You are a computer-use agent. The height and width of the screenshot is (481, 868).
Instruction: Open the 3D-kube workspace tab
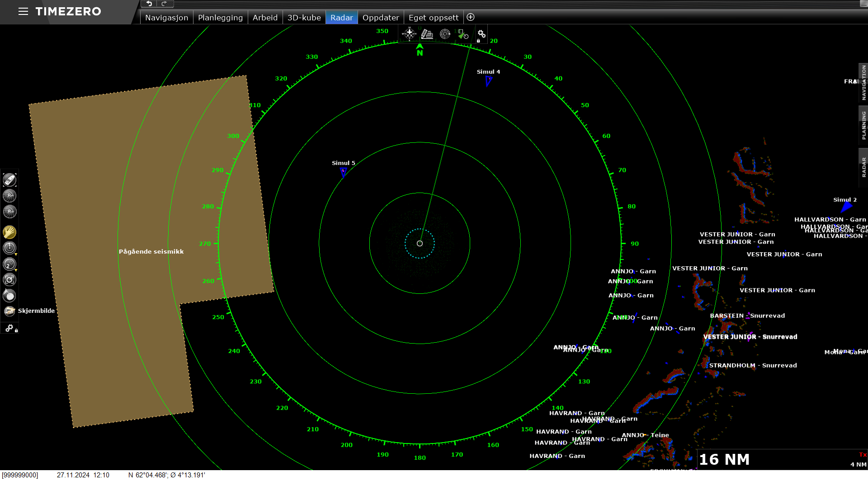[x=304, y=18]
